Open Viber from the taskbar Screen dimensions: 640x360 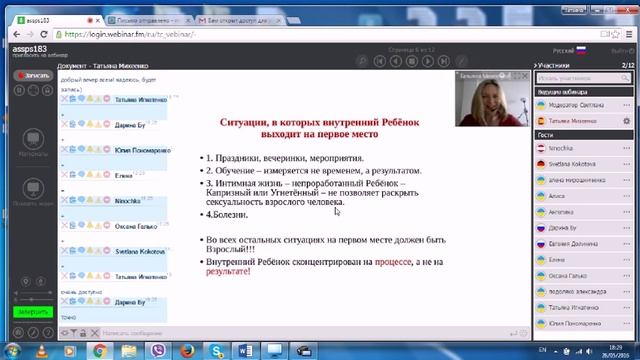pos(158,351)
